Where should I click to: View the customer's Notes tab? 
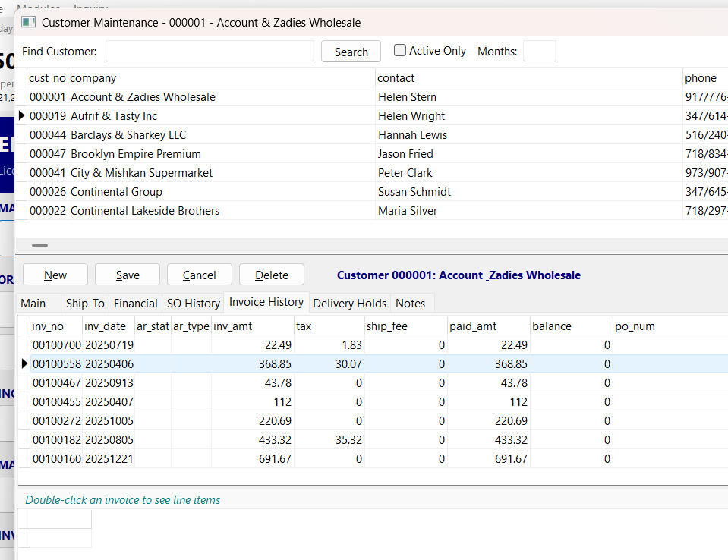point(411,303)
